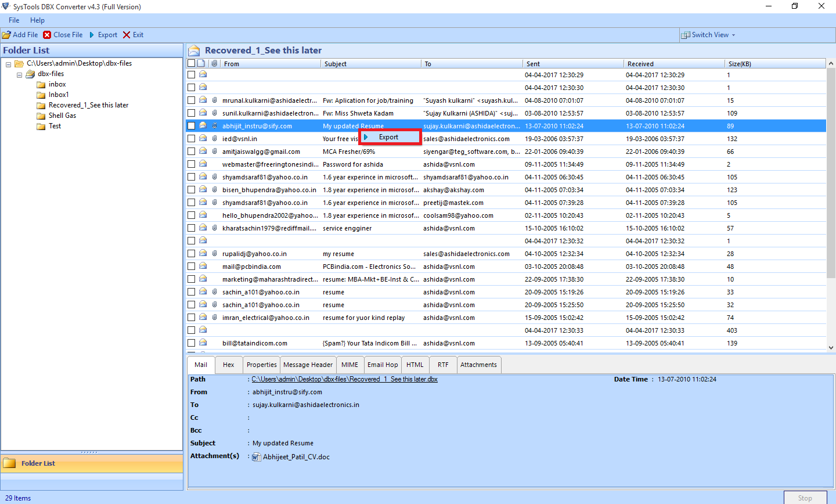
Task: Click envelope icon of bill@tataindicom.com row
Action: [203, 343]
